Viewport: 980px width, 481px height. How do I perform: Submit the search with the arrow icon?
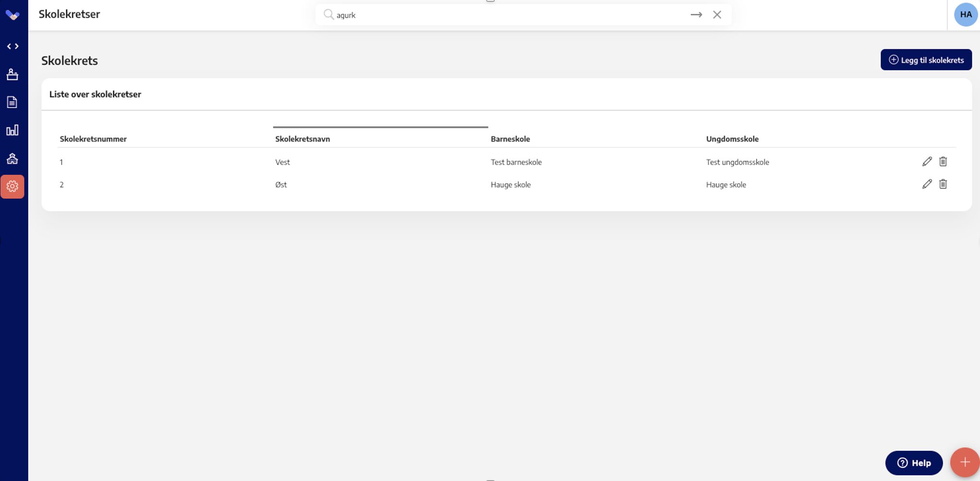click(696, 15)
